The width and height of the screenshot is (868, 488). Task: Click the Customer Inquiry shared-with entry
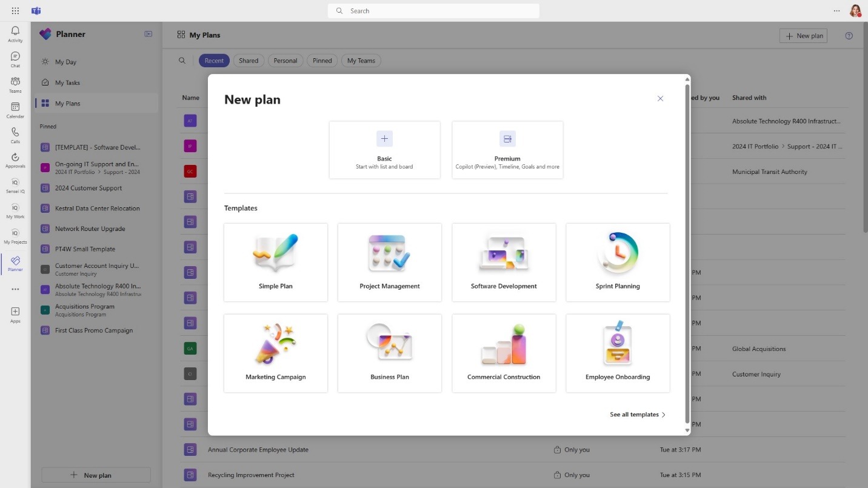(x=756, y=374)
